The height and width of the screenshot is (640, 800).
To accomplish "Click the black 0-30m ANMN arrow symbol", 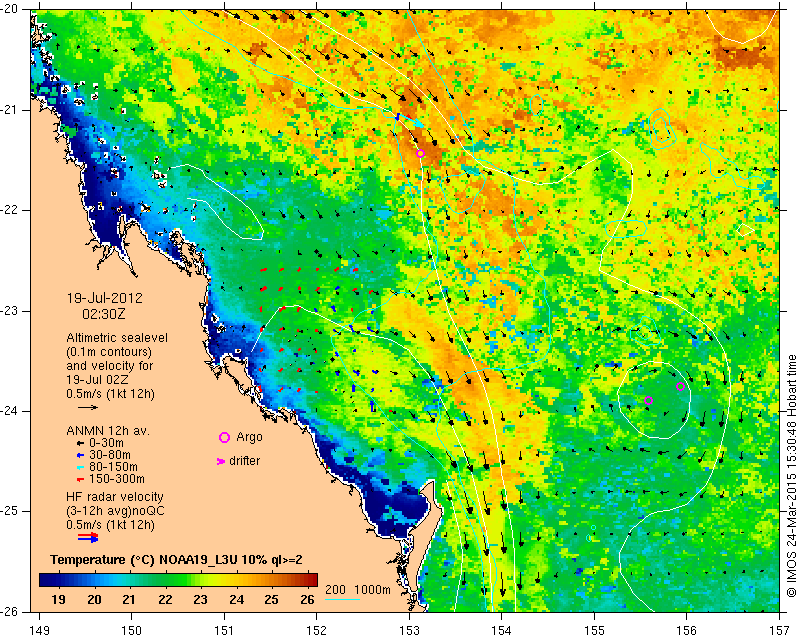I will pos(80,443).
